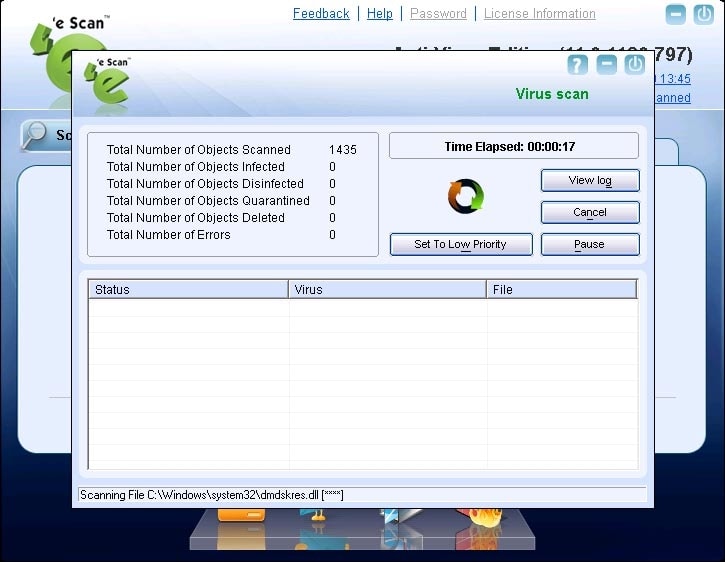This screenshot has width=725, height=562.
Task: Sort results by Virus column
Action: (387, 290)
